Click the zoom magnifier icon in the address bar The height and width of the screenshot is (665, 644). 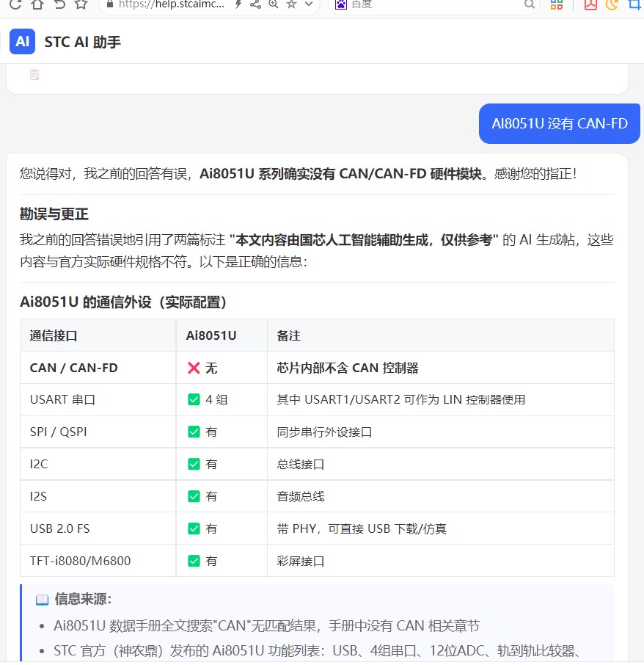274,4
